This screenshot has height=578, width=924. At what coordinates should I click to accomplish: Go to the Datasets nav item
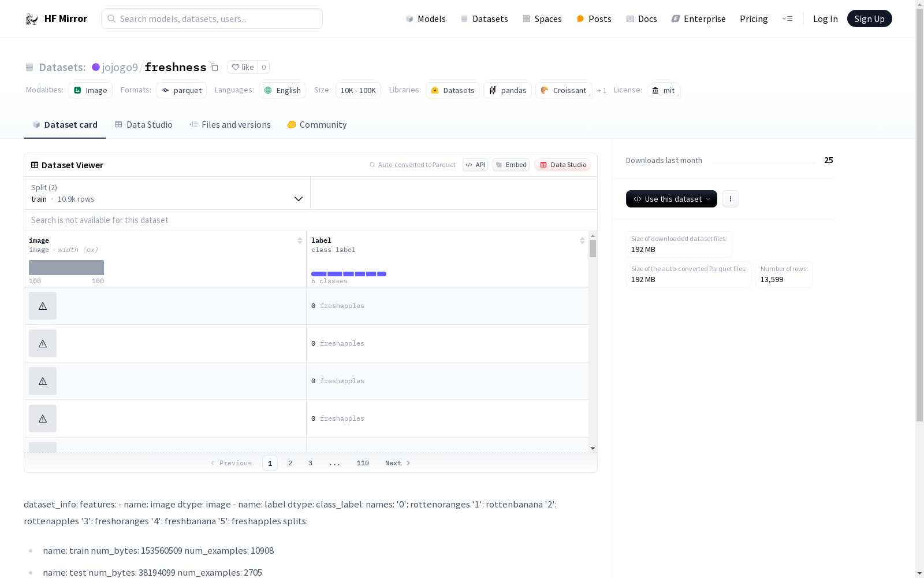coord(484,18)
